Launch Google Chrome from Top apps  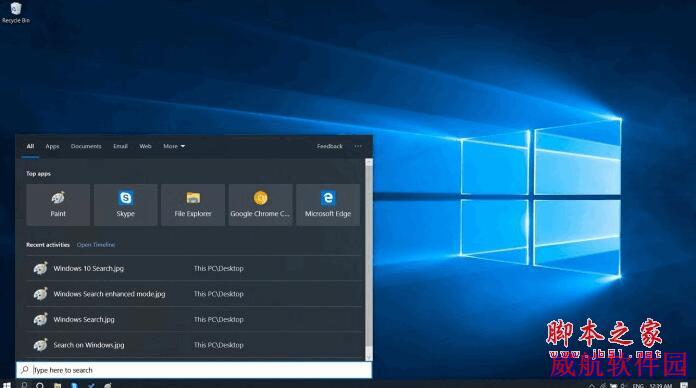tap(261, 205)
